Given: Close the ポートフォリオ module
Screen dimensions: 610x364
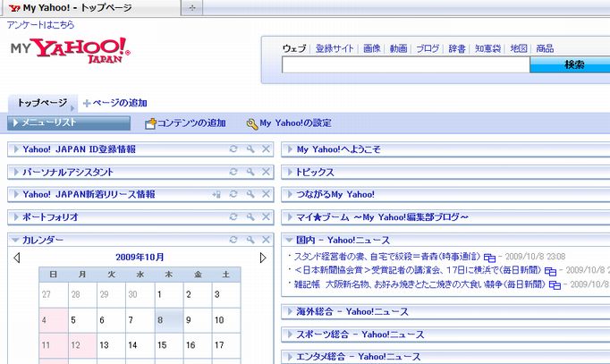Looking at the screenshot, I should tap(266, 216).
